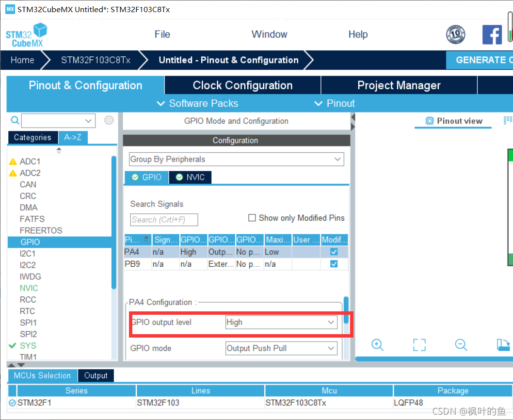Switch to Project Manager tab

tap(399, 85)
